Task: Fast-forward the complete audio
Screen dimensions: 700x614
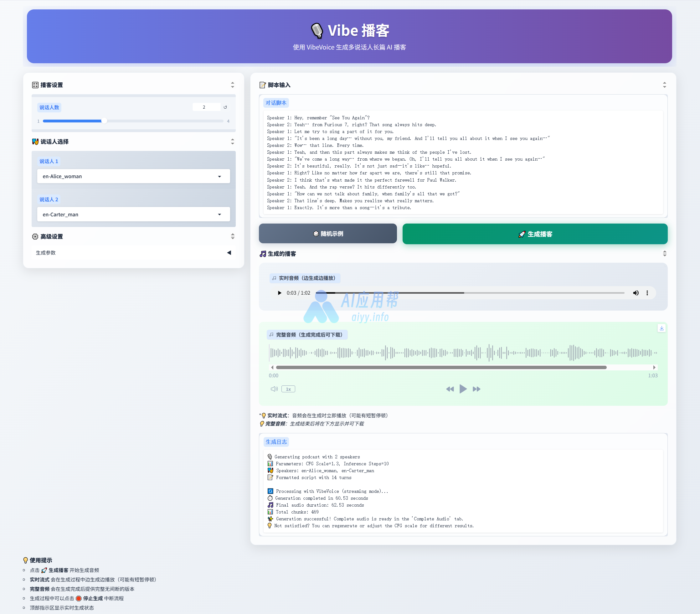Action: pos(476,389)
